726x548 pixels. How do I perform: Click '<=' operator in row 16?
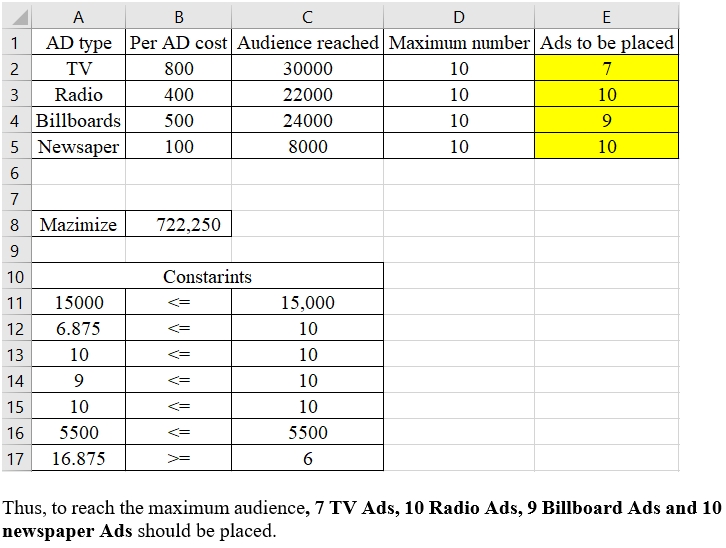[x=178, y=432]
